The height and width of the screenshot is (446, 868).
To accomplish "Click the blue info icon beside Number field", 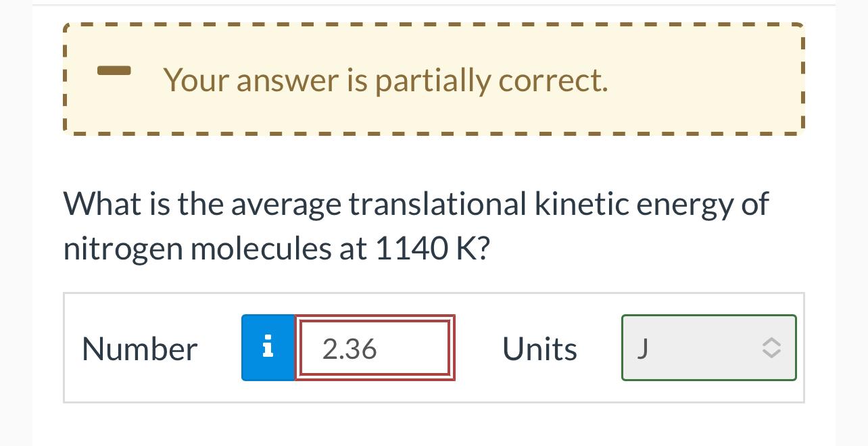I will (268, 347).
